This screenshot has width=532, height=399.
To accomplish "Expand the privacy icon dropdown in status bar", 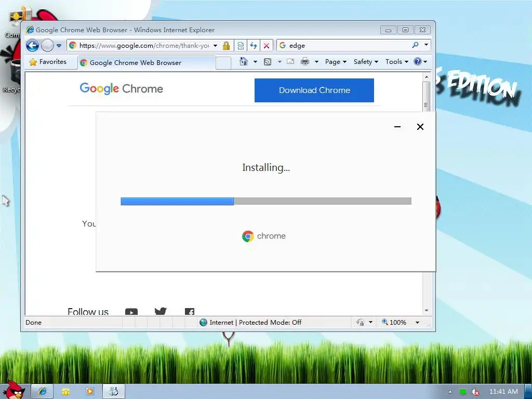I will (371, 322).
